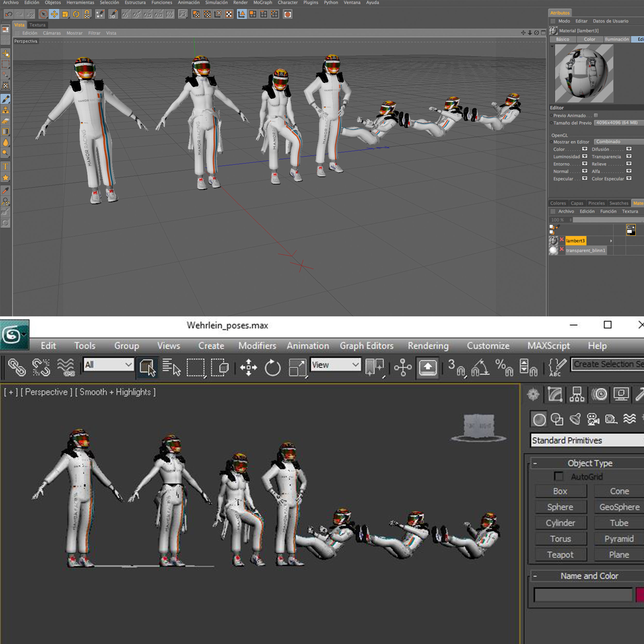Click the Cinema 4D undo arrow icon

point(9,14)
